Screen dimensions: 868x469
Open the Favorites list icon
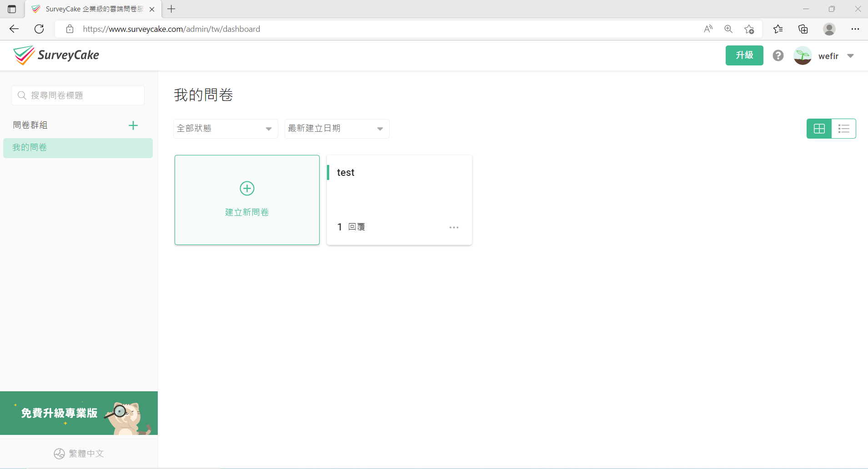(778, 29)
